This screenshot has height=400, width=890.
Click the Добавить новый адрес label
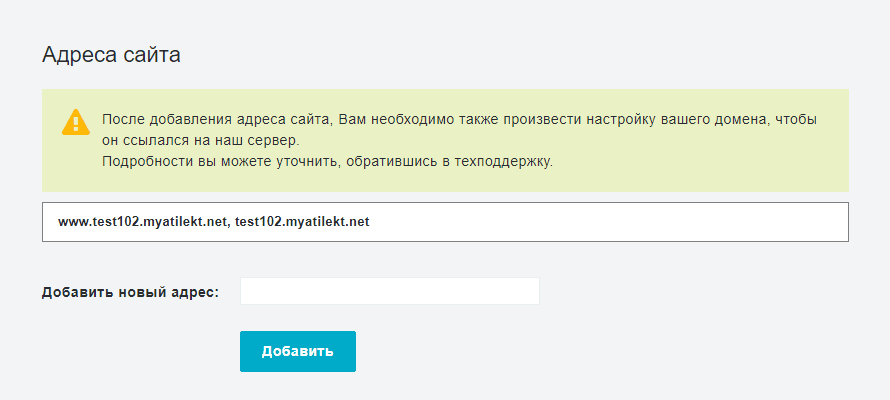[x=131, y=293]
